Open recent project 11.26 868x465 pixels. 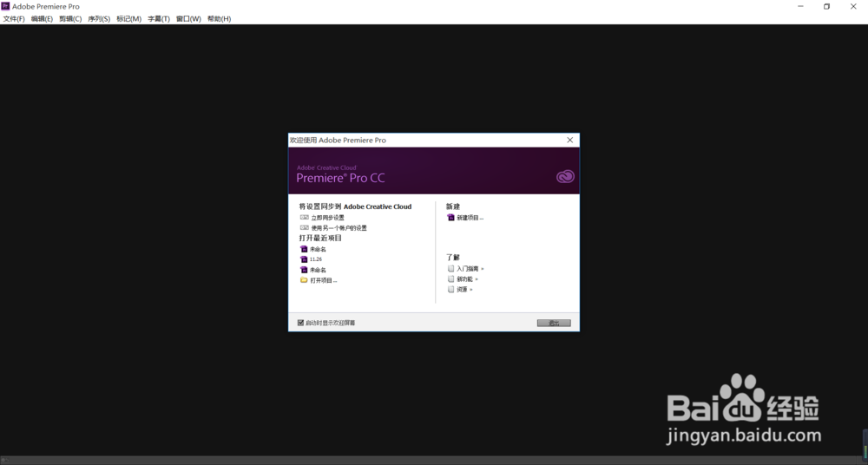coord(316,259)
